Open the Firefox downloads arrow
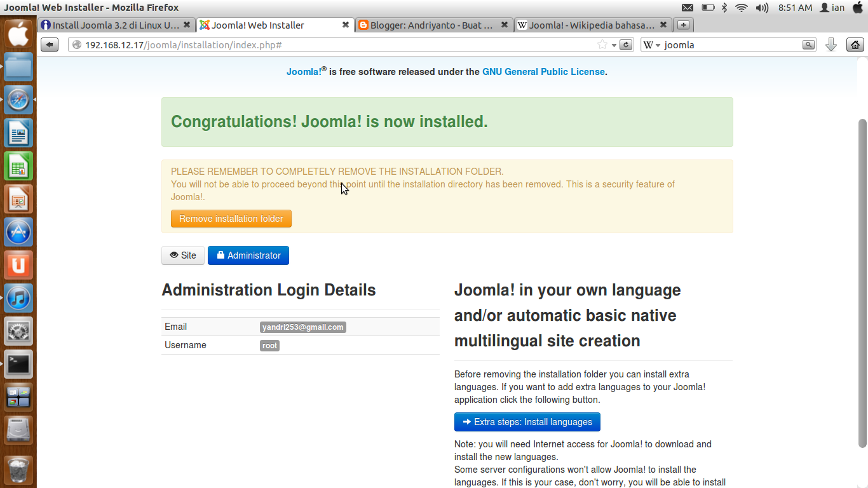Image resolution: width=868 pixels, height=488 pixels. (831, 44)
